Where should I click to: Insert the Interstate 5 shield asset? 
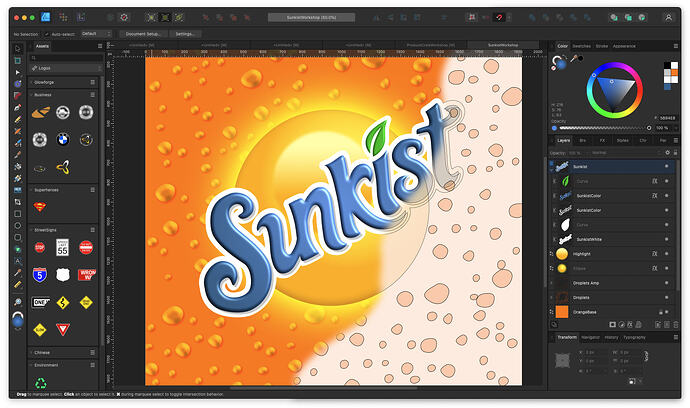[x=40, y=275]
